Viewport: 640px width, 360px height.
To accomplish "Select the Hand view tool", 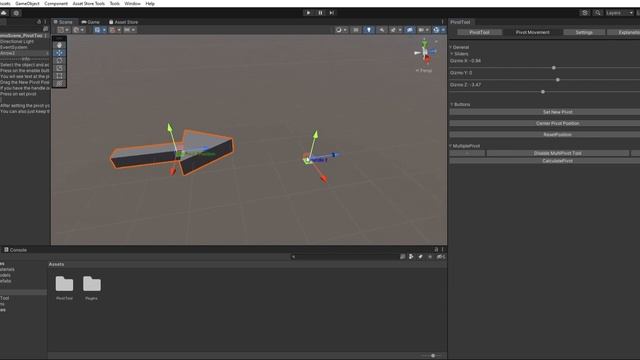I will 59,45.
